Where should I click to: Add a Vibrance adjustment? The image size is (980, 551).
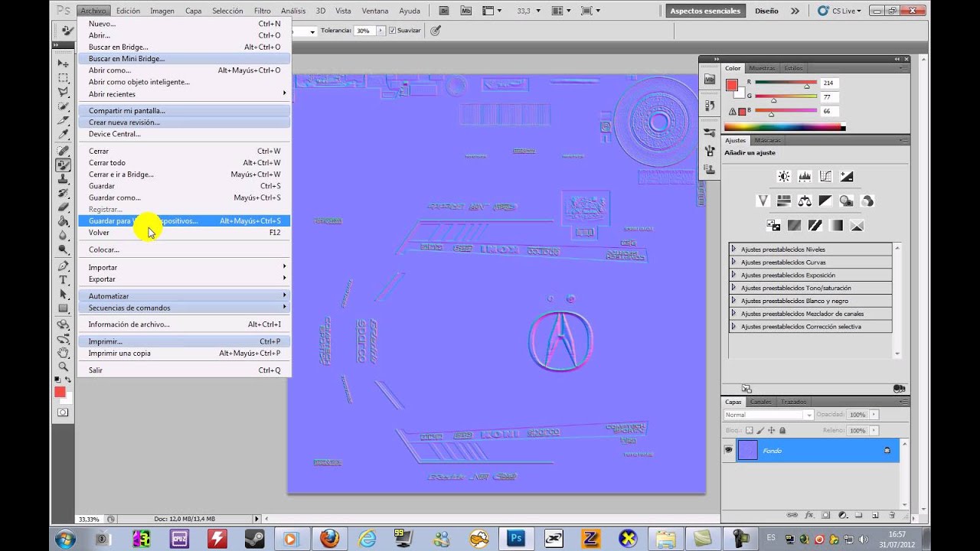[763, 201]
